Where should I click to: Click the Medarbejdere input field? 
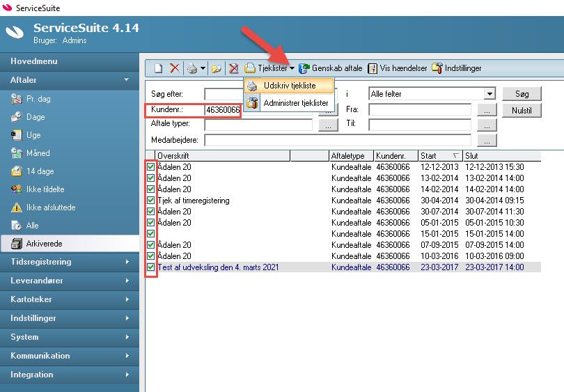[338, 140]
